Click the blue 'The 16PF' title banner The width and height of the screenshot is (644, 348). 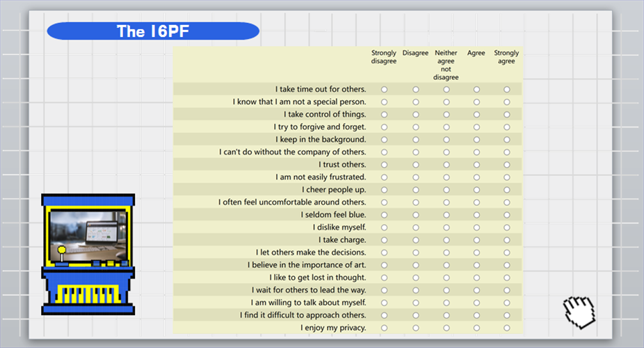153,31
